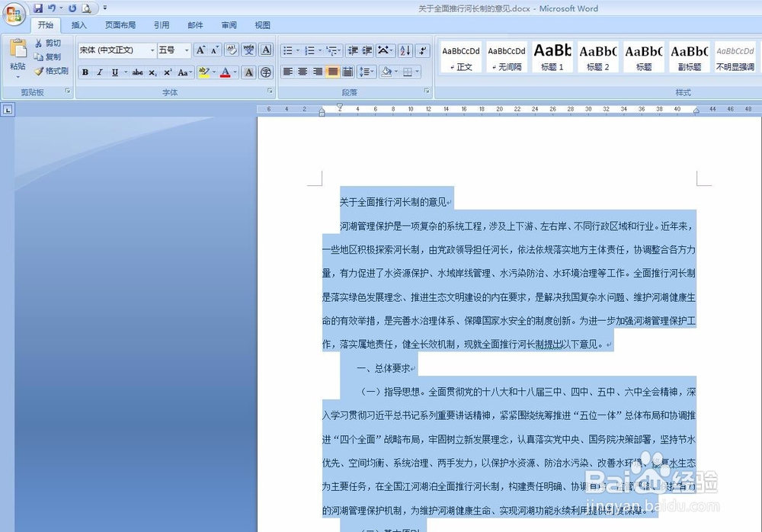Image resolution: width=762 pixels, height=532 pixels.
Task: Sort the selected paragraphs
Action: point(405,50)
